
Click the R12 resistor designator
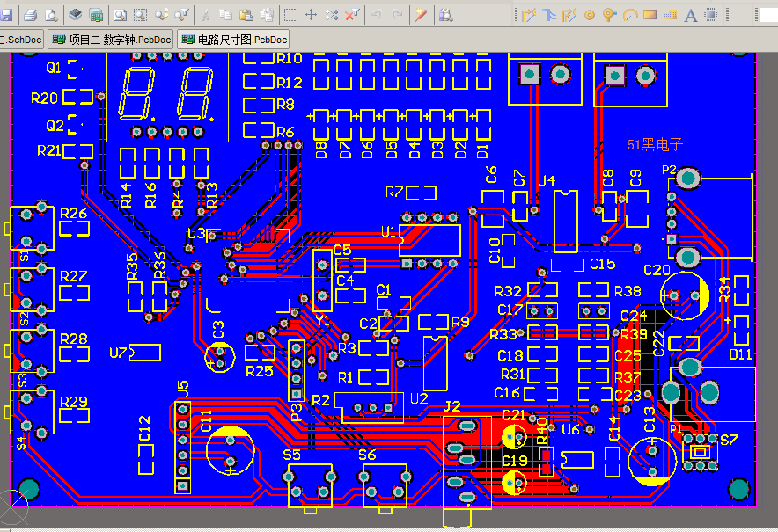290,83
